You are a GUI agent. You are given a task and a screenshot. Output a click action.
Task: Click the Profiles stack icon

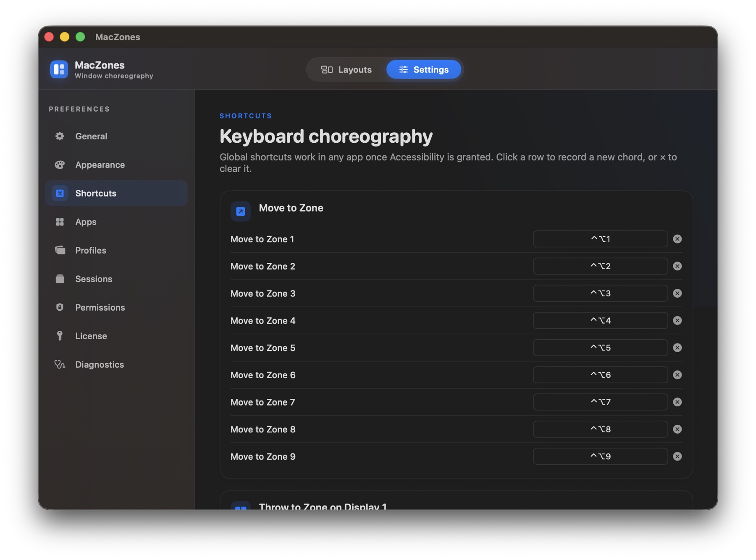click(x=60, y=250)
